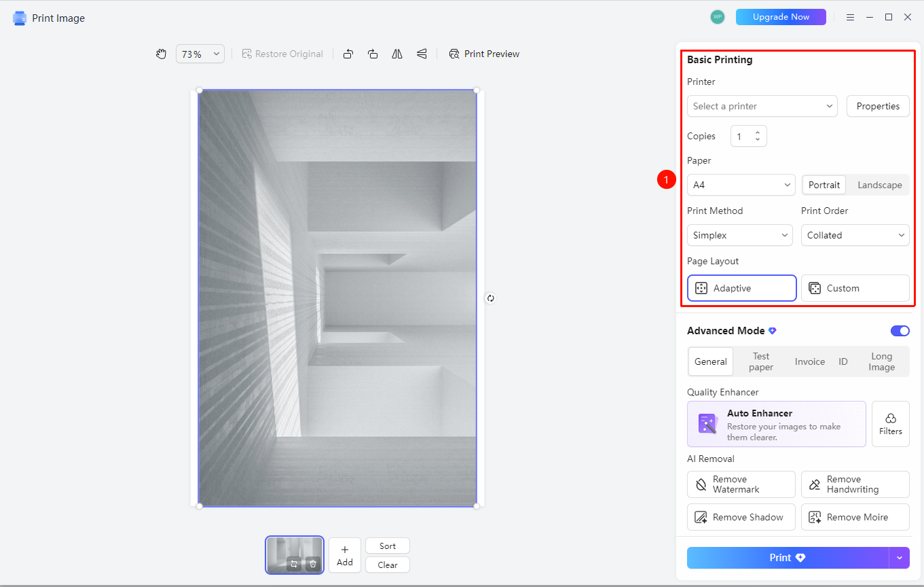This screenshot has width=924, height=587.
Task: Expand the Collated print order dropdown
Action: click(x=855, y=235)
